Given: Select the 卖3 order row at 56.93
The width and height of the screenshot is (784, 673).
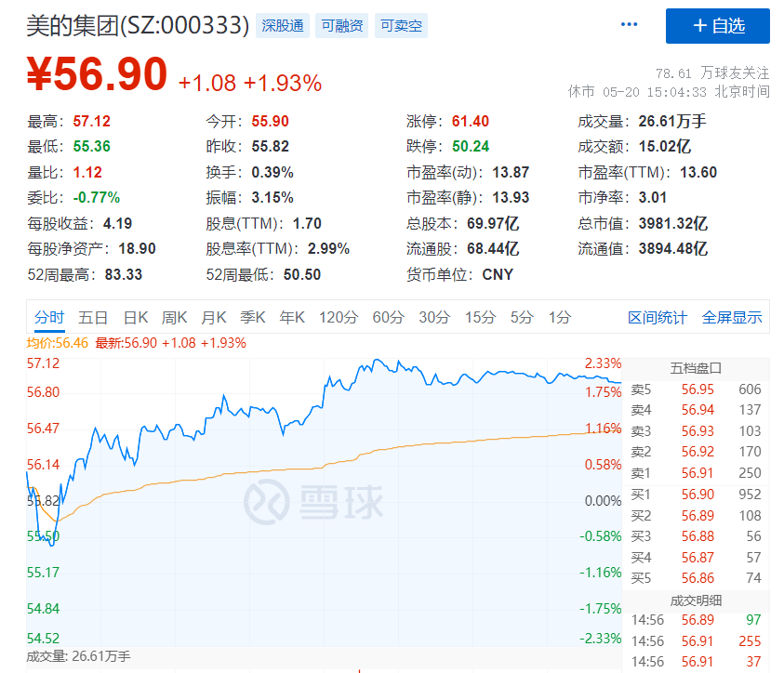Looking at the screenshot, I should [x=696, y=430].
